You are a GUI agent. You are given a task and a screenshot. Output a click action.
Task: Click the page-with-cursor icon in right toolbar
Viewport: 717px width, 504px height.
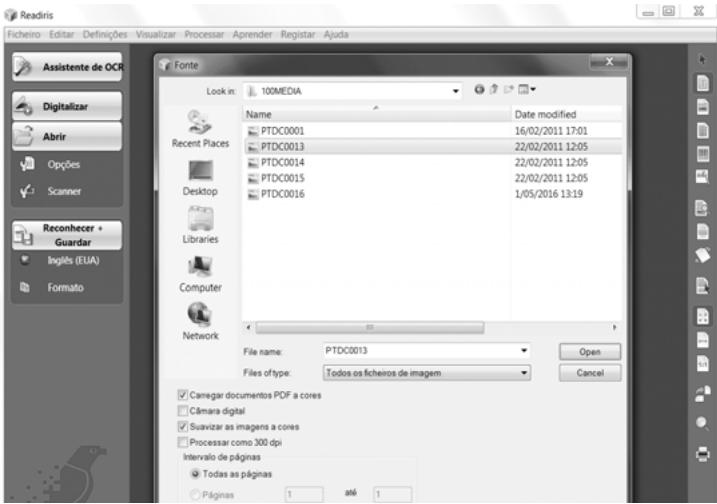tap(702, 286)
